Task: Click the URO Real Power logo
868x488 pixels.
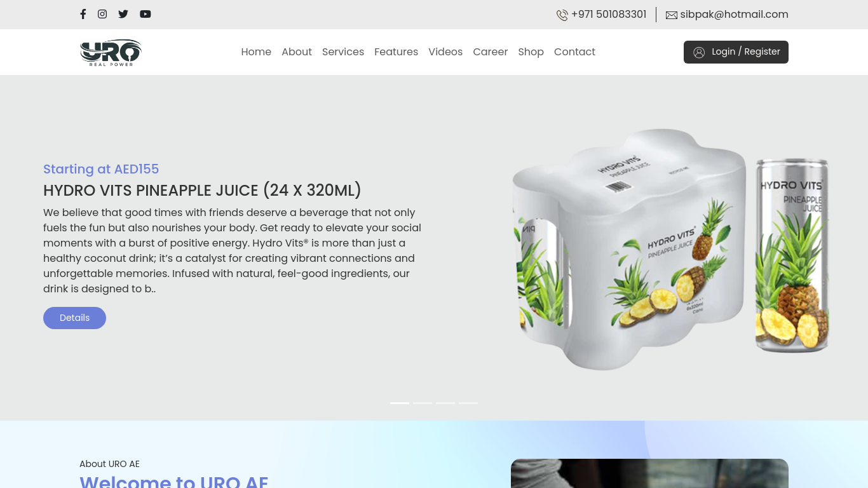Action: (x=111, y=52)
